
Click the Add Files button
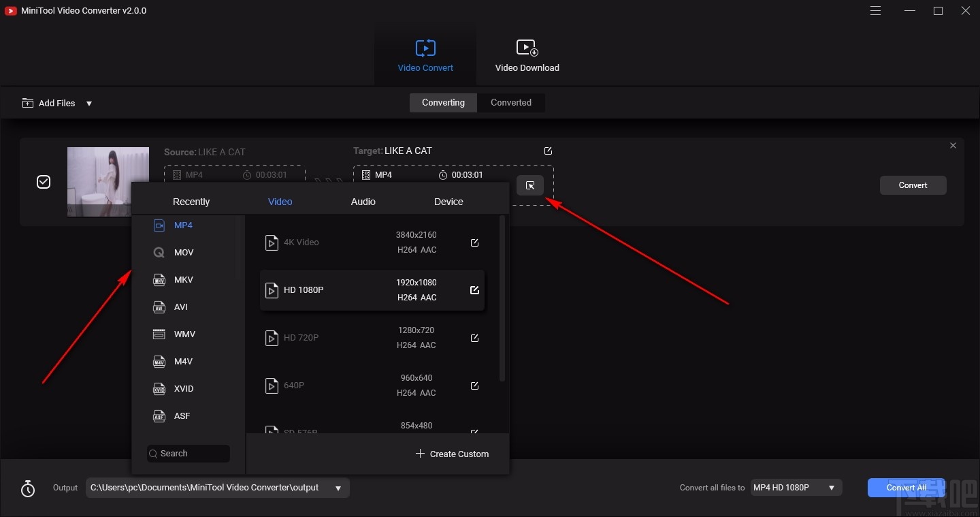48,103
